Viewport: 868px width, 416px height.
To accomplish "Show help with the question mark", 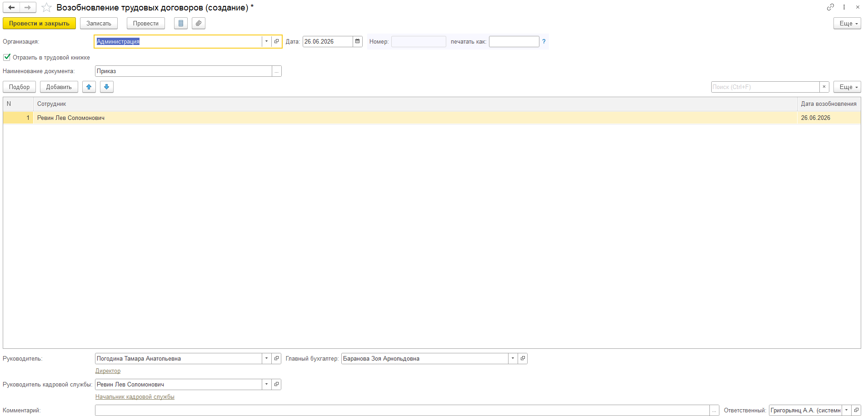I will pyautogui.click(x=544, y=41).
